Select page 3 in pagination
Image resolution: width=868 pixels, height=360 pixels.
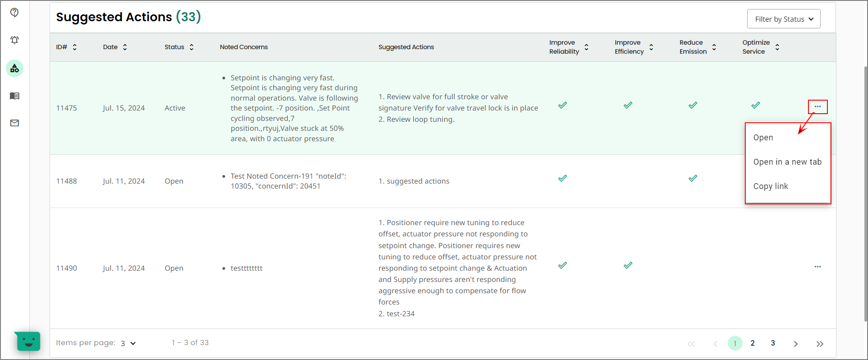pos(772,343)
